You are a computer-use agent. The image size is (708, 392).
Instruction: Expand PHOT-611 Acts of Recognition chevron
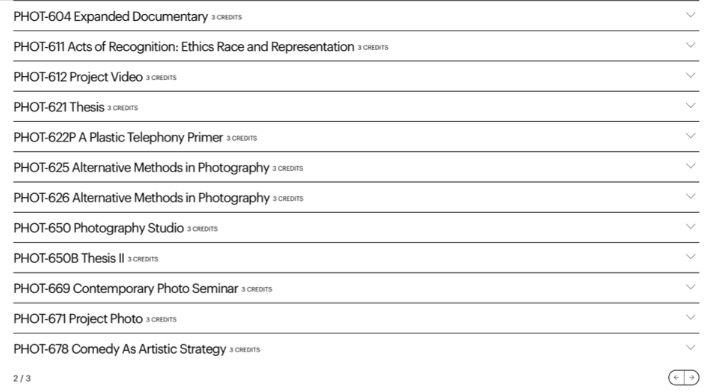tap(690, 45)
